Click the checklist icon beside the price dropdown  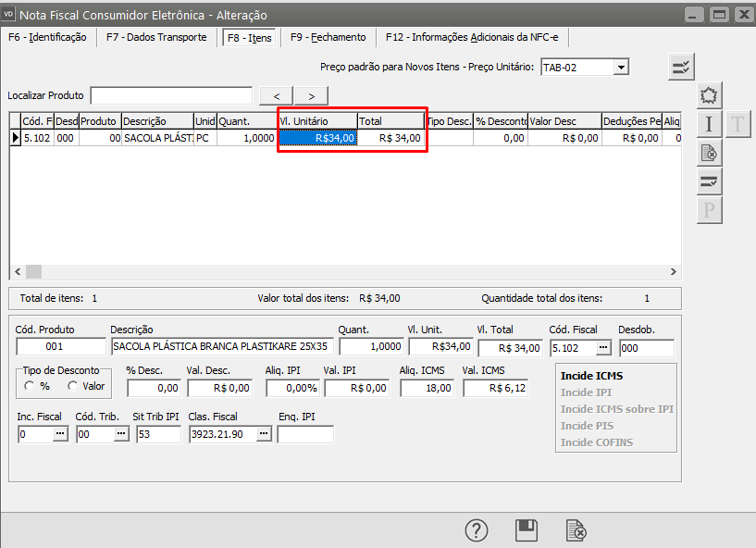[x=681, y=67]
